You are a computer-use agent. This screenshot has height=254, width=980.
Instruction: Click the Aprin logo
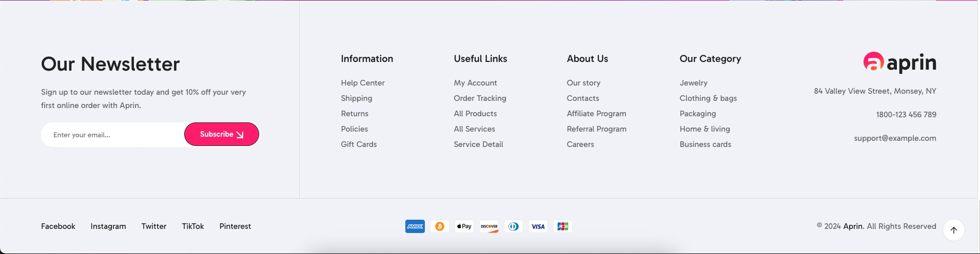899,62
